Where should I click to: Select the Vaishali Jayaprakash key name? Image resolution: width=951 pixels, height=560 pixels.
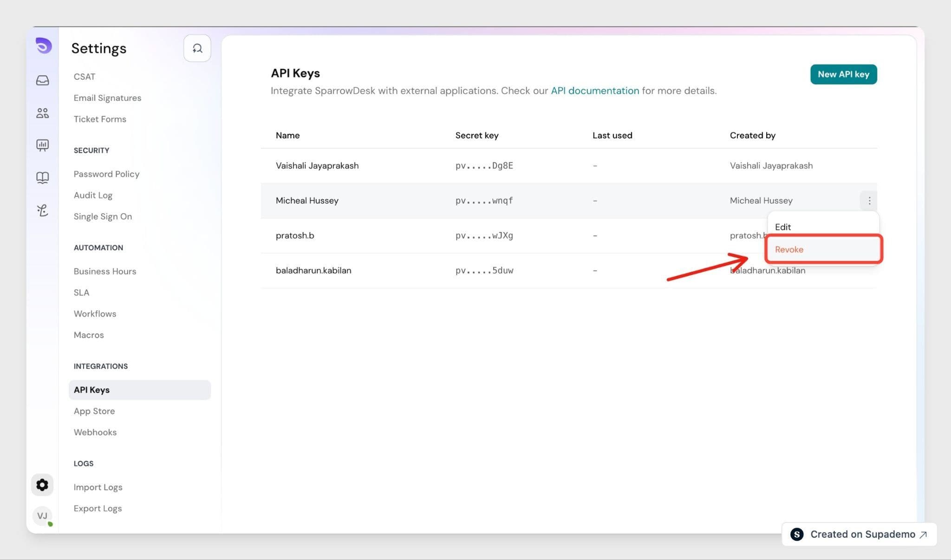317,166
